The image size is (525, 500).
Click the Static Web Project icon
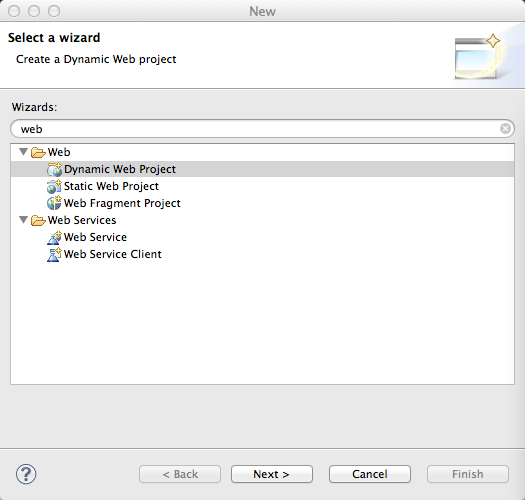tap(54, 187)
